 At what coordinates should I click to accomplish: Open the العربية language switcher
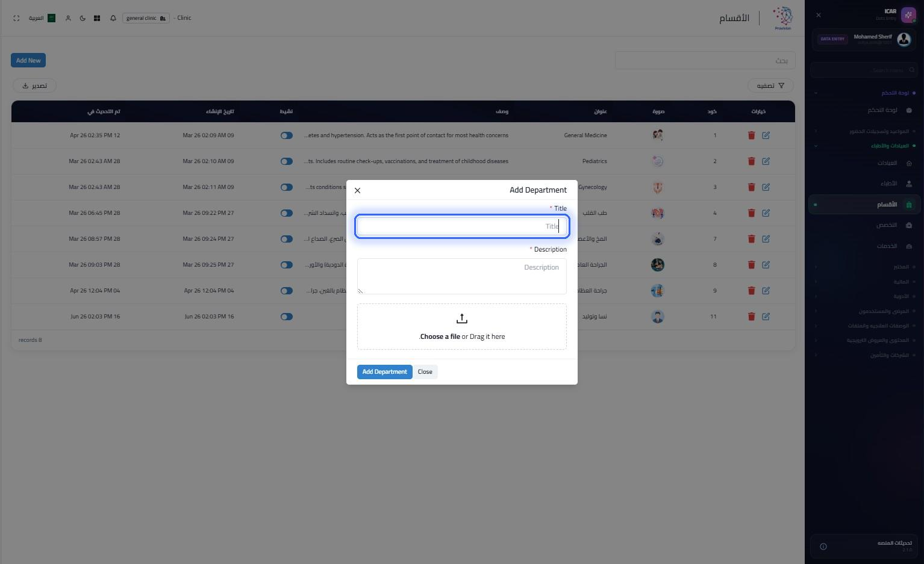[x=42, y=18]
